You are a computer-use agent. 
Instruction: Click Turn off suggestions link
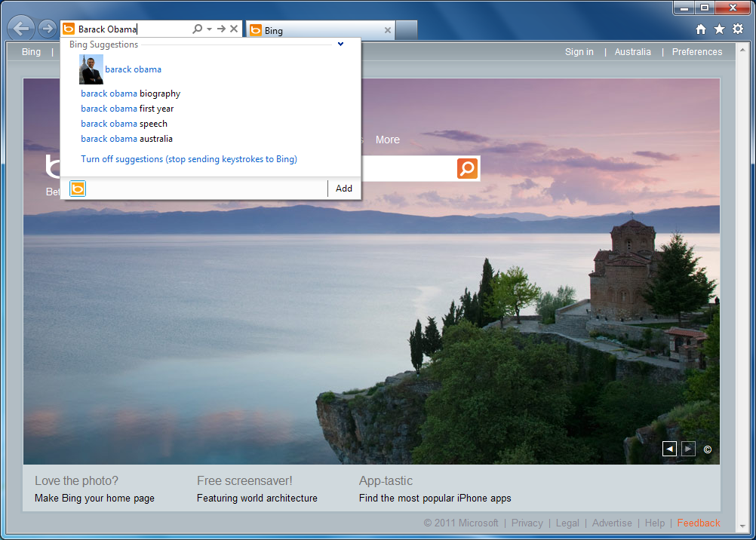[189, 159]
